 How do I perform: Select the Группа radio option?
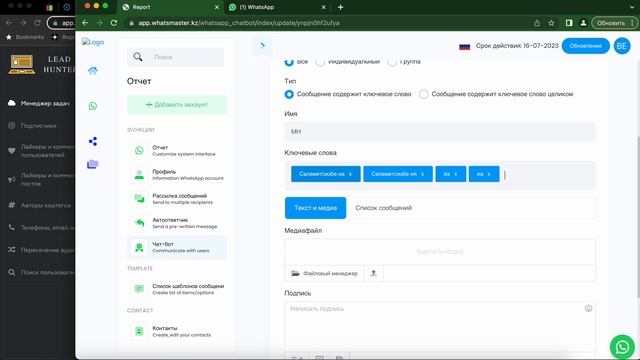392,62
